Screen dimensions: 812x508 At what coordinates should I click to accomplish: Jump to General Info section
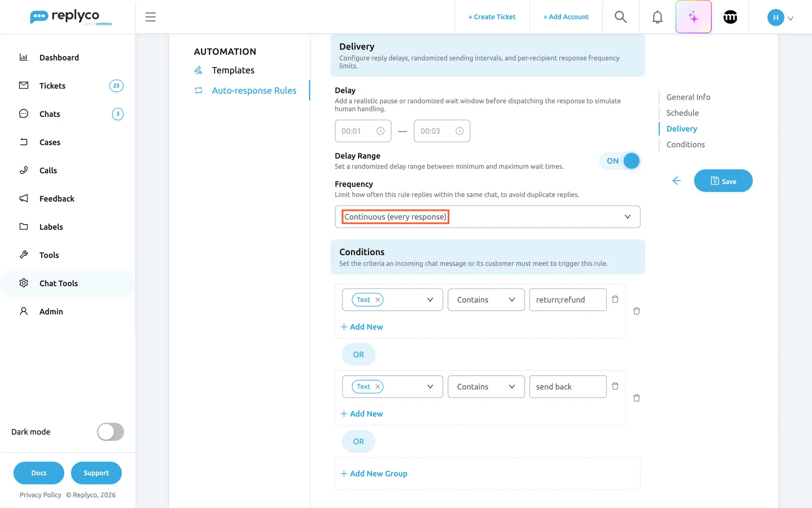click(x=688, y=97)
